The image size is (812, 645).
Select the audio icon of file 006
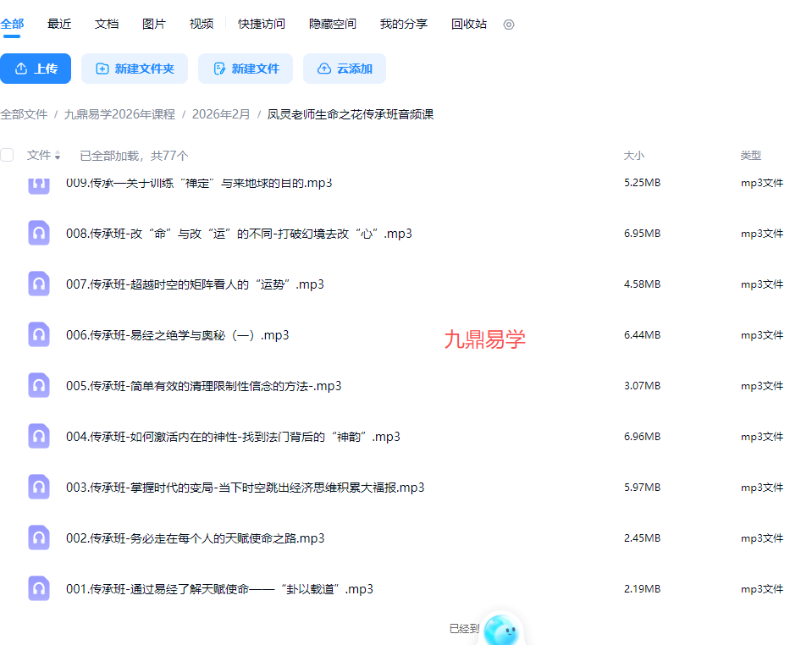[38, 335]
